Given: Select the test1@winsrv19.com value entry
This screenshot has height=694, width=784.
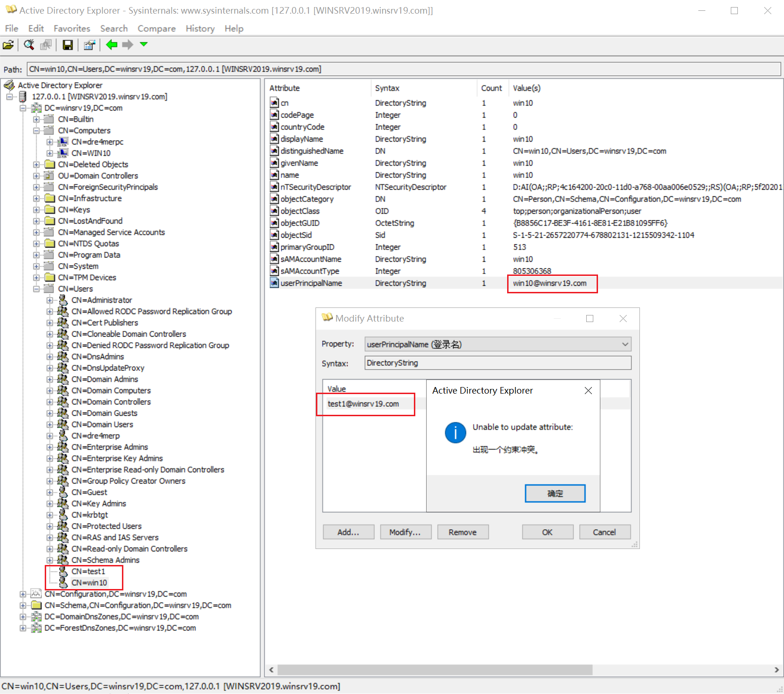Looking at the screenshot, I should (x=363, y=404).
